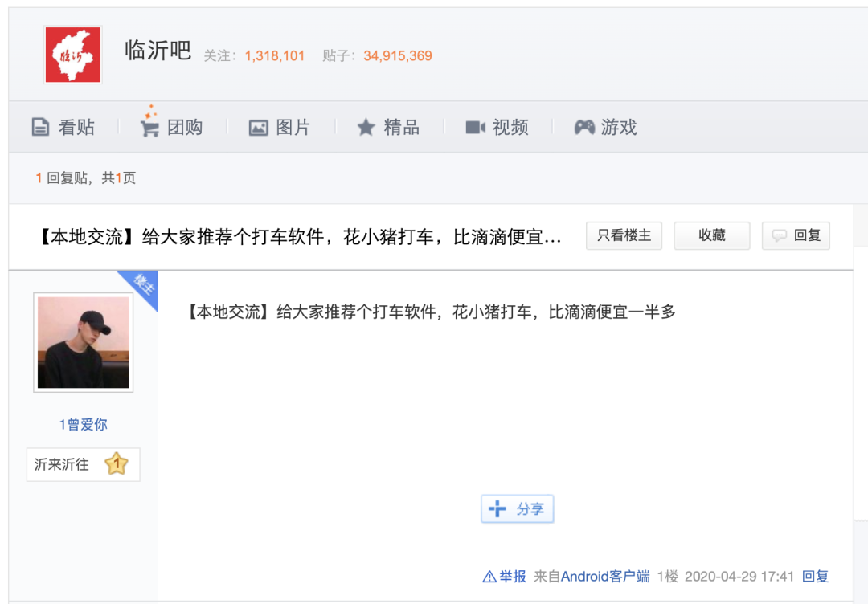868x604 pixels.
Task: Click the 沂来沂往 level badge
Action: [x=83, y=464]
